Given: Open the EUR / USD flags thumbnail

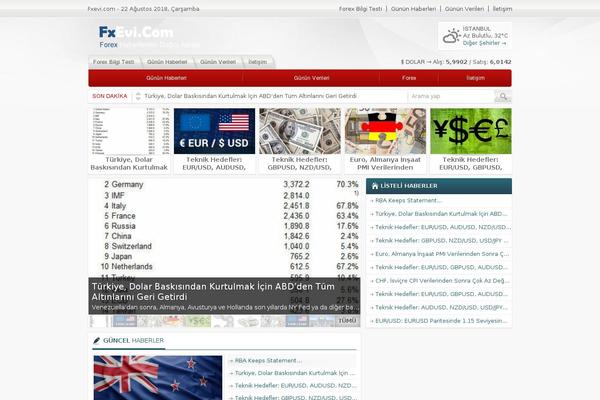Looking at the screenshot, I should pos(214,131).
